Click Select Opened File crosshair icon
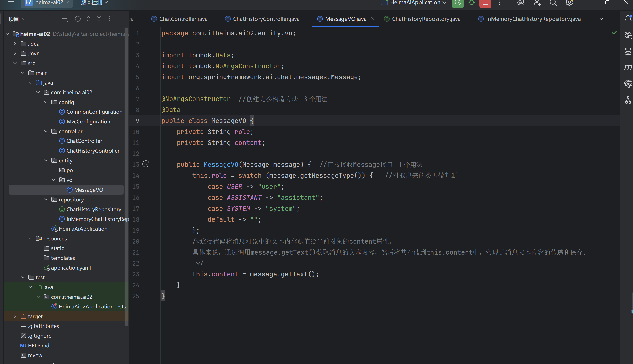This screenshot has height=364, width=633. (x=78, y=19)
